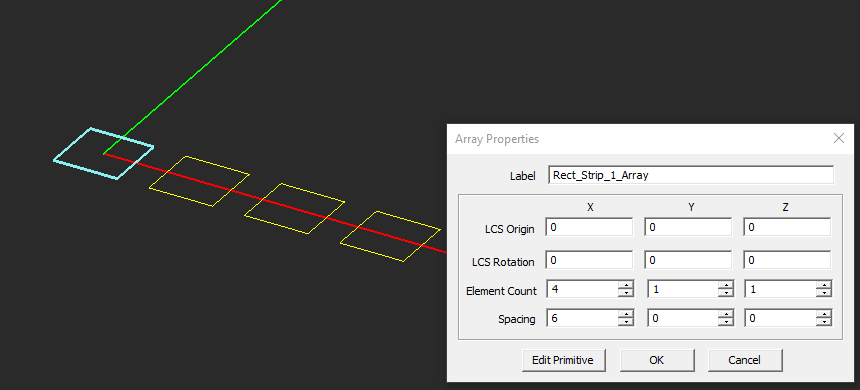The image size is (860, 390).
Task: Increase Spacing Z with up arrow
Action: [824, 314]
